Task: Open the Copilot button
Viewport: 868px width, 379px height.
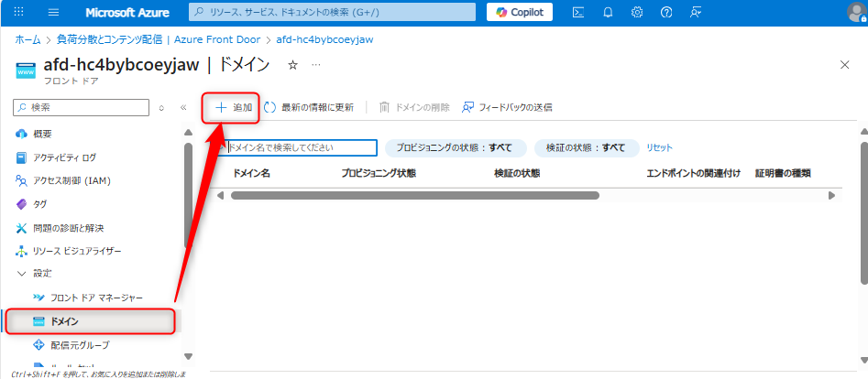Action: point(520,12)
